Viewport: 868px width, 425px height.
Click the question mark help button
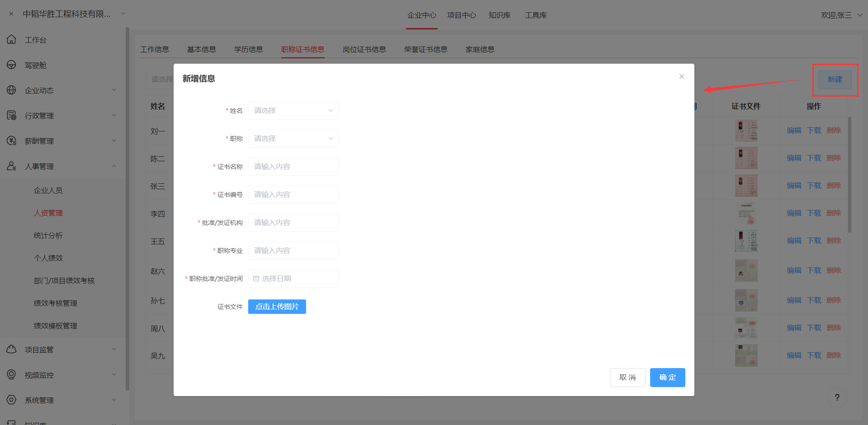pyautogui.click(x=837, y=397)
